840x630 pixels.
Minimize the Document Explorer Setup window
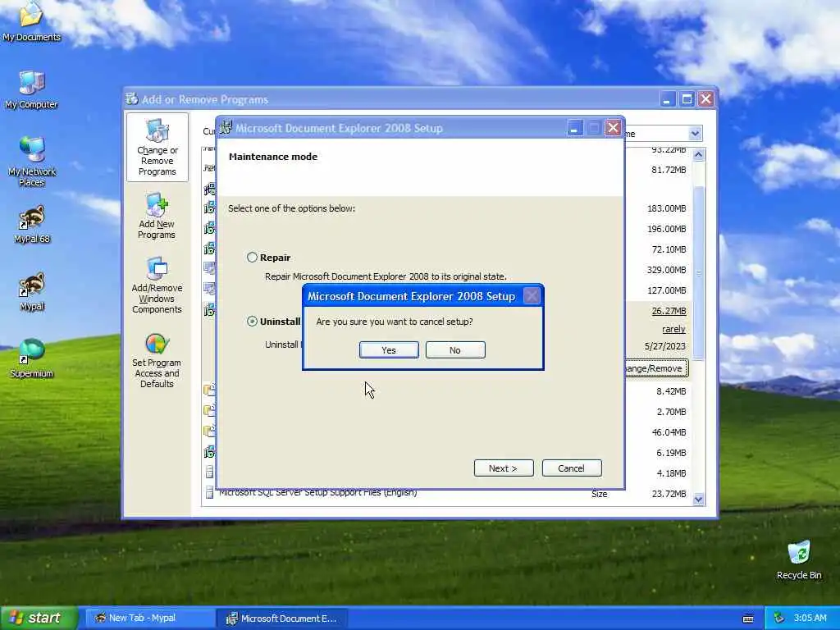pos(574,128)
